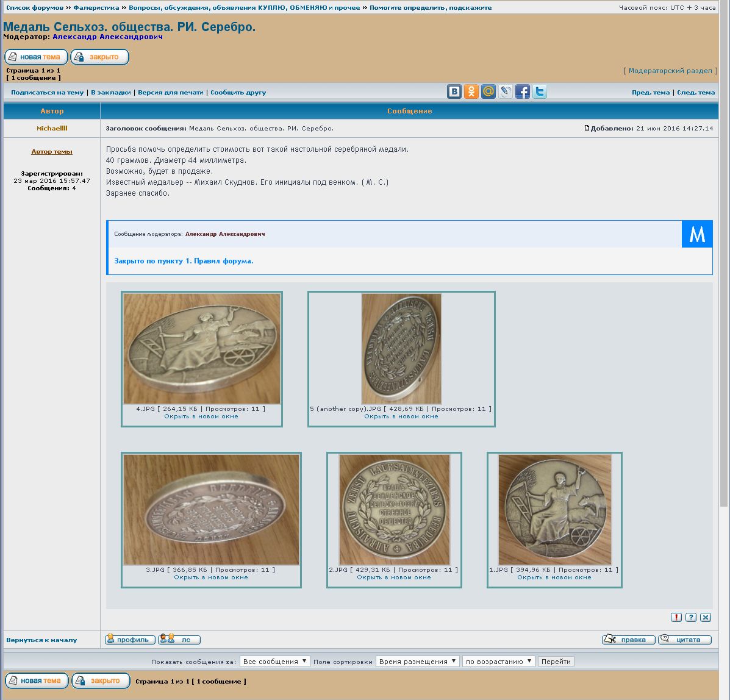Click the Mail.ru @ share icon
Screen dimensions: 730x700
pyautogui.click(x=488, y=92)
